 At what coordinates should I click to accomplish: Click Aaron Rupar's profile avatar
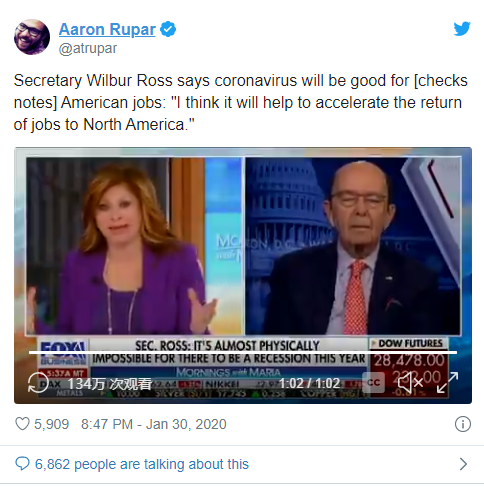(32, 37)
